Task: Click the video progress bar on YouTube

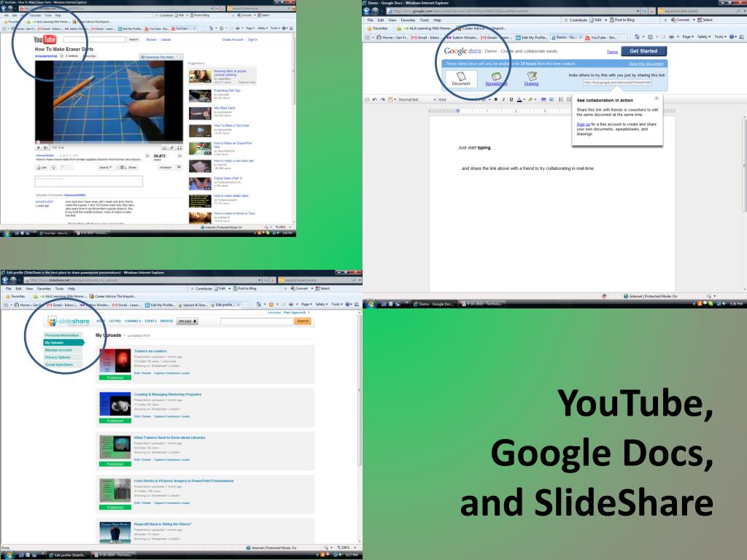Action: tap(109, 142)
